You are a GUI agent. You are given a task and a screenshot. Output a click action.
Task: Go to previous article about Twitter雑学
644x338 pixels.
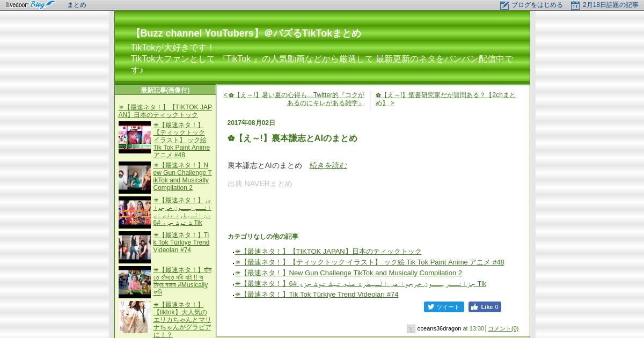point(294,99)
